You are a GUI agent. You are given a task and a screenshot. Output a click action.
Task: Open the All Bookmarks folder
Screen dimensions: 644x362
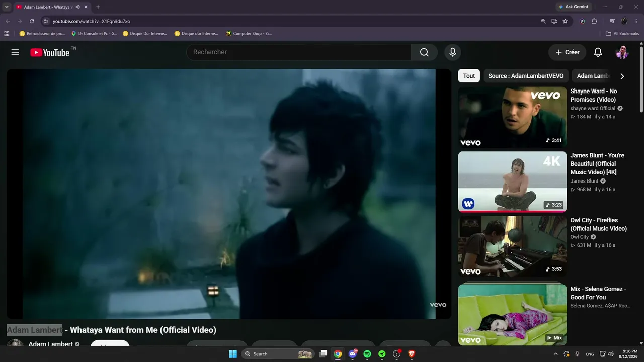[622, 34]
